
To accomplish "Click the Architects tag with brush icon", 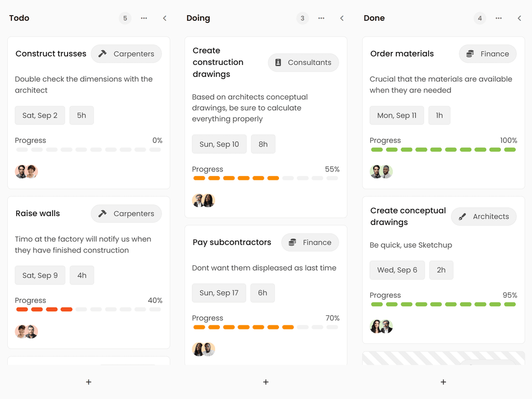I will click(x=484, y=217).
